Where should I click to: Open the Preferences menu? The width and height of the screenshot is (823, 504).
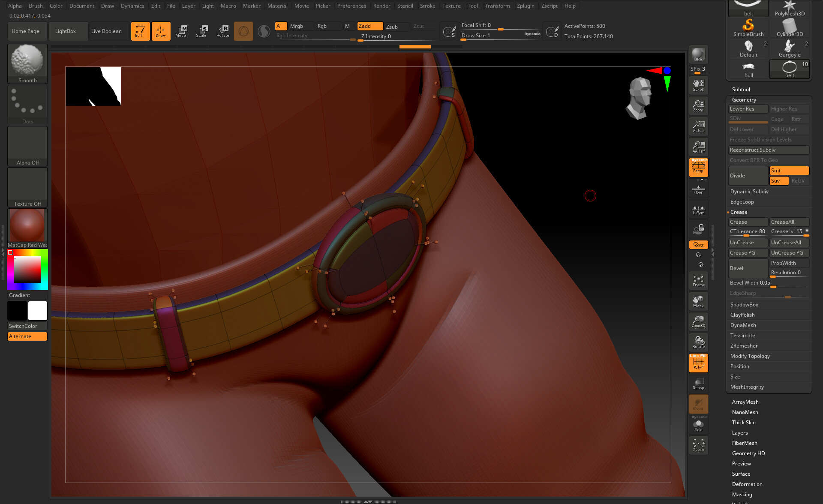(x=351, y=6)
